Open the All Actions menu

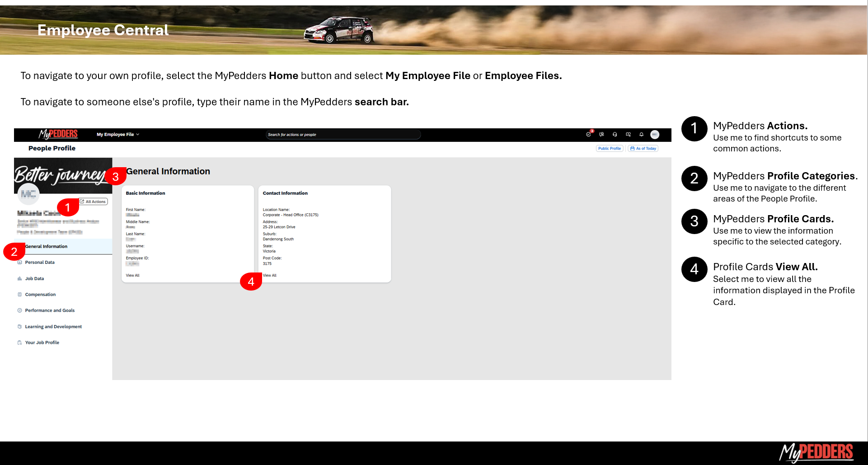coord(94,202)
